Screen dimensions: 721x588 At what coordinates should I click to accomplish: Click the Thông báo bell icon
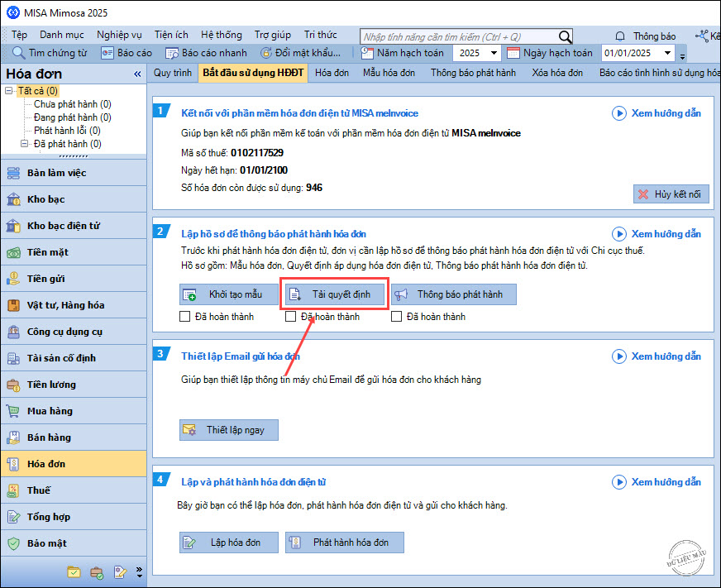(620, 36)
